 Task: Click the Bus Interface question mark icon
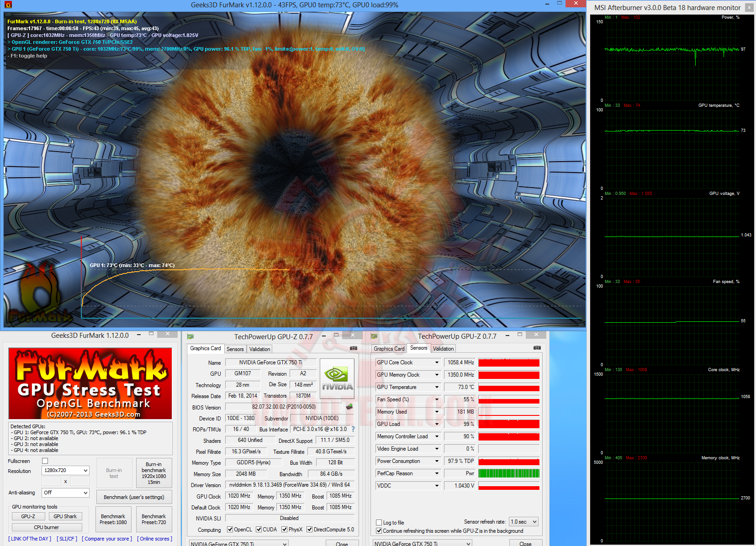[353, 429]
